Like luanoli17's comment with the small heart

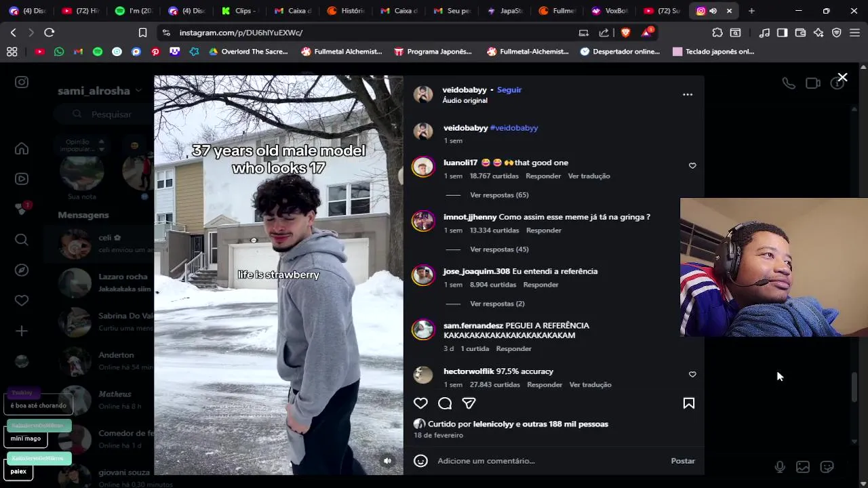[692, 165]
